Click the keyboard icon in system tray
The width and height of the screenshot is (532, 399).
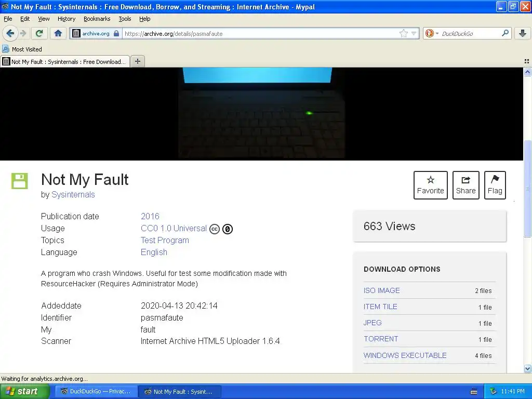click(x=474, y=392)
